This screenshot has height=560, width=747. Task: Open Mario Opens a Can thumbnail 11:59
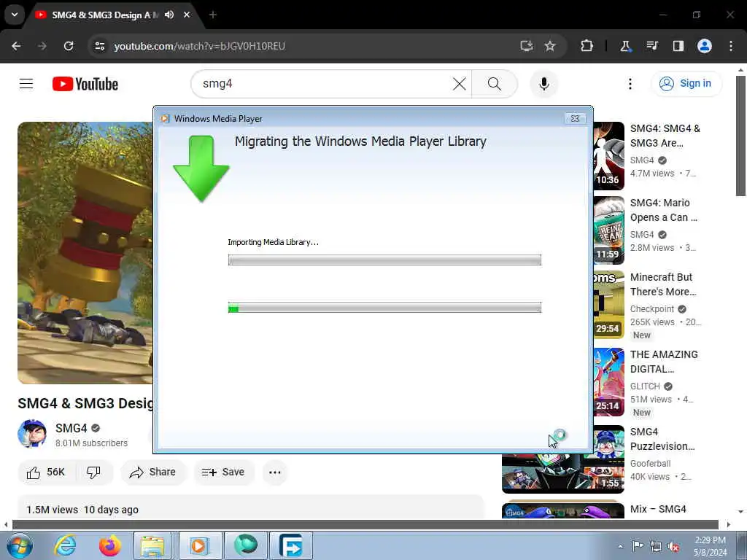(x=609, y=230)
